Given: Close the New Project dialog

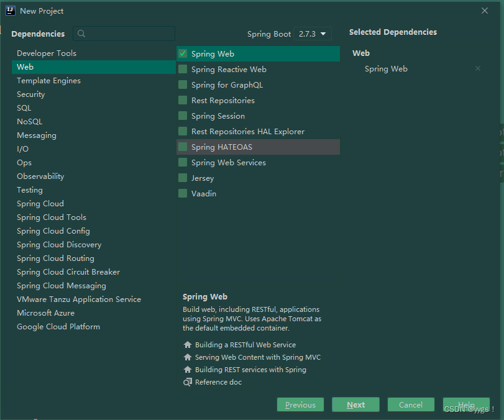Looking at the screenshot, I should tap(485, 11).
